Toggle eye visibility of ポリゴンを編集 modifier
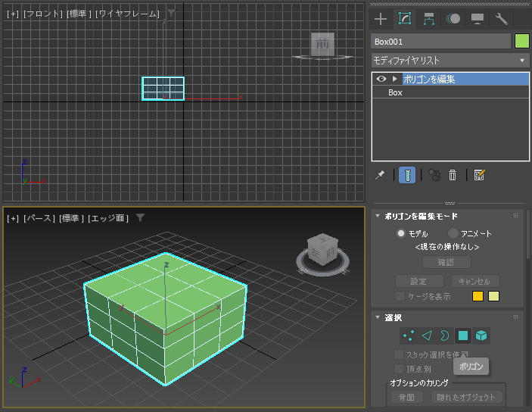 click(x=381, y=79)
